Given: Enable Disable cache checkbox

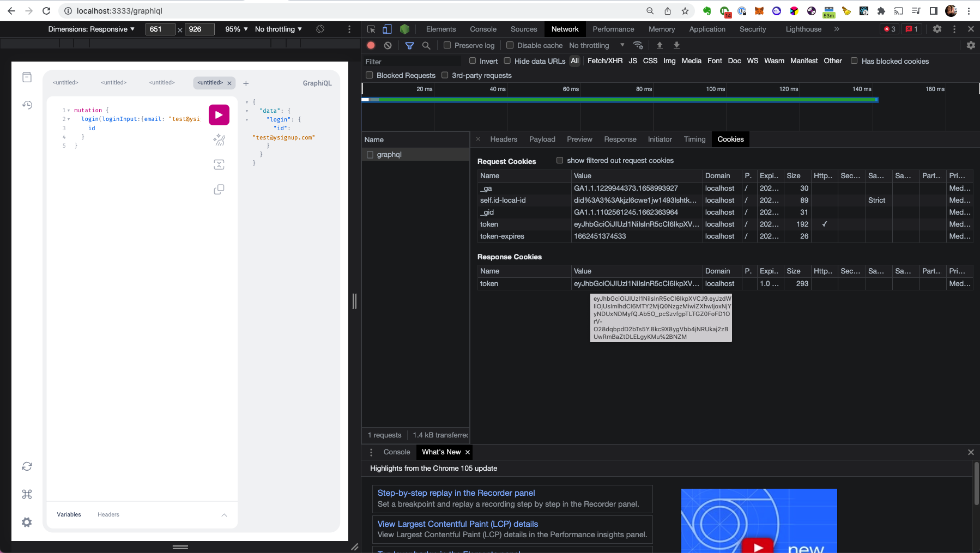Looking at the screenshot, I should coord(510,45).
